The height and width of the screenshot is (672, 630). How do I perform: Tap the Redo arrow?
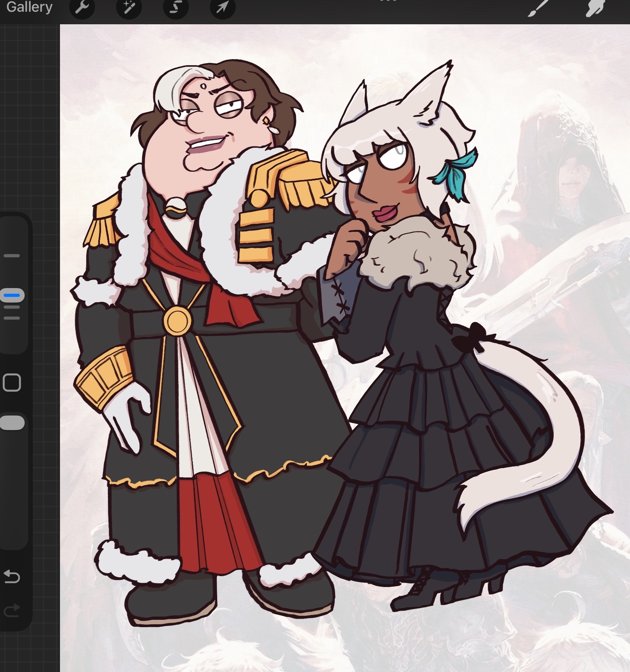click(x=12, y=609)
